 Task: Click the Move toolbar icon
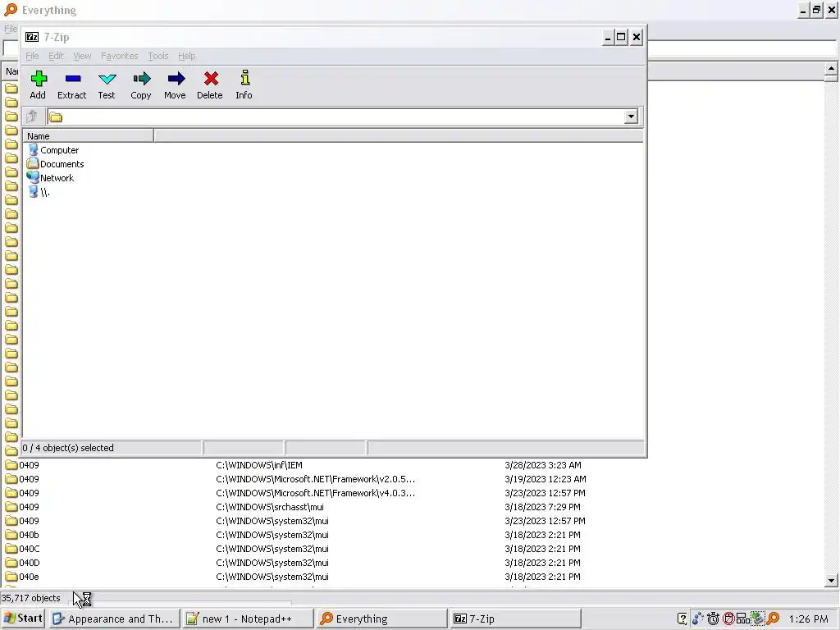[x=176, y=79]
